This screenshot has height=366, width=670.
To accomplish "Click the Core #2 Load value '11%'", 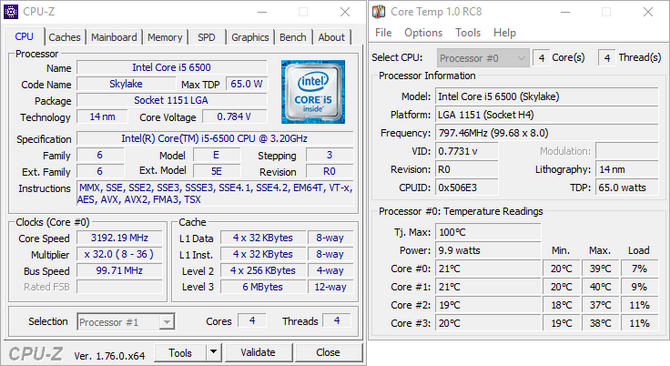I will coord(639,305).
